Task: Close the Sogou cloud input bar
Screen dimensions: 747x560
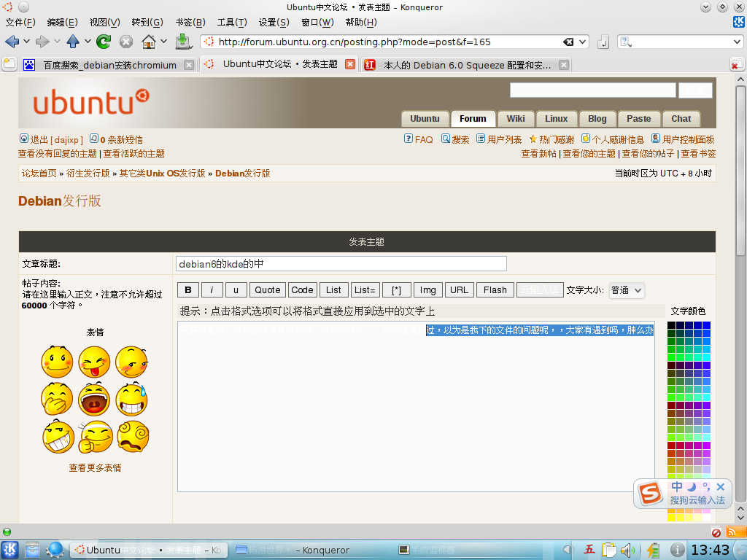Action: pos(720,486)
